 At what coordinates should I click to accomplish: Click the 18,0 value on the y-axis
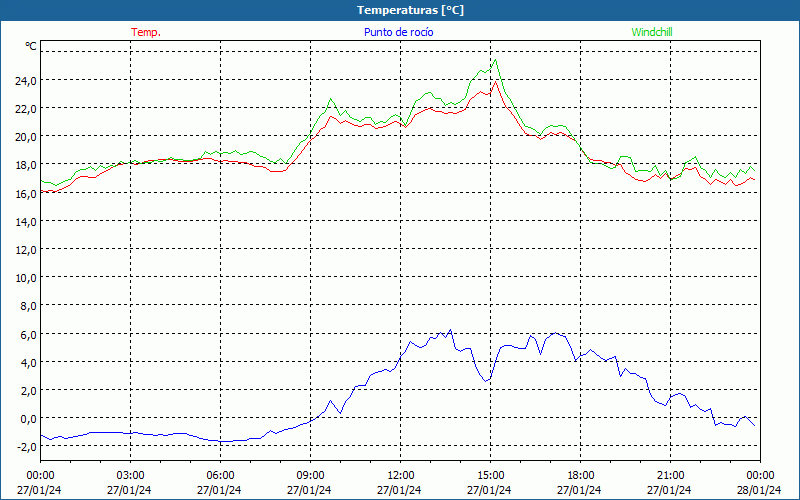tap(26, 165)
